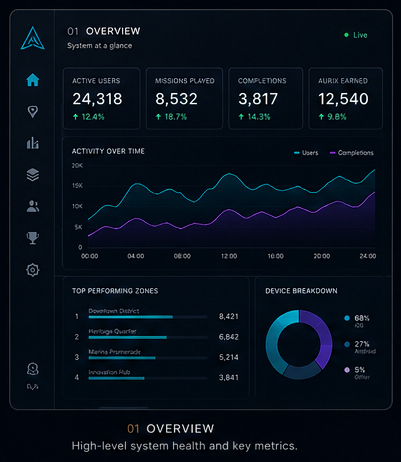Screen dimensions: 401x462
Task: Select the Innovation Hub zone row
Action: pyautogui.click(x=156, y=375)
